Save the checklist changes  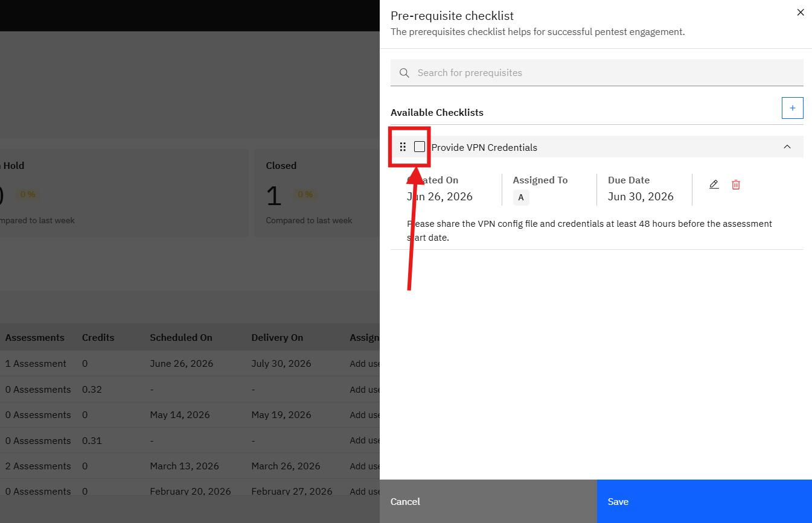pos(704,501)
